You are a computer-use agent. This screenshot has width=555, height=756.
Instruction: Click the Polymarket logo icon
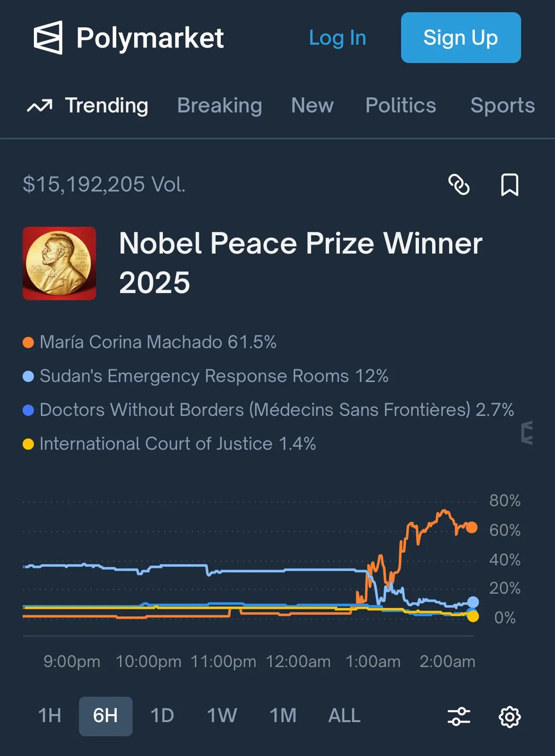click(48, 37)
